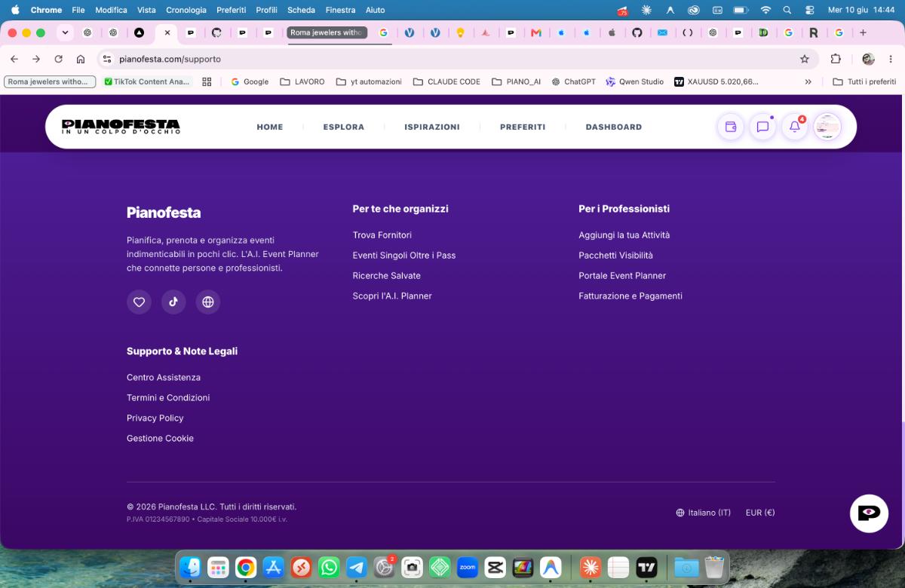Open Eventi Singoli Oltre i Pass link
The height and width of the screenshot is (588, 905).
pyautogui.click(x=404, y=256)
